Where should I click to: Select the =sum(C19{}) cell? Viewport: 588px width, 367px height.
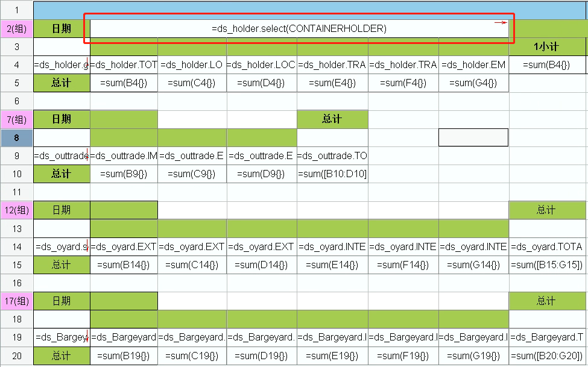pos(192,356)
